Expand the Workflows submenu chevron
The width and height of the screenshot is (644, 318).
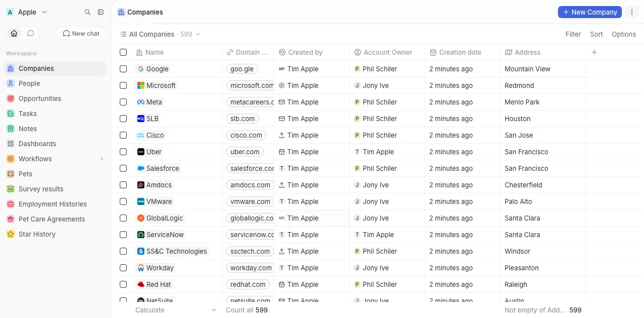tap(101, 159)
